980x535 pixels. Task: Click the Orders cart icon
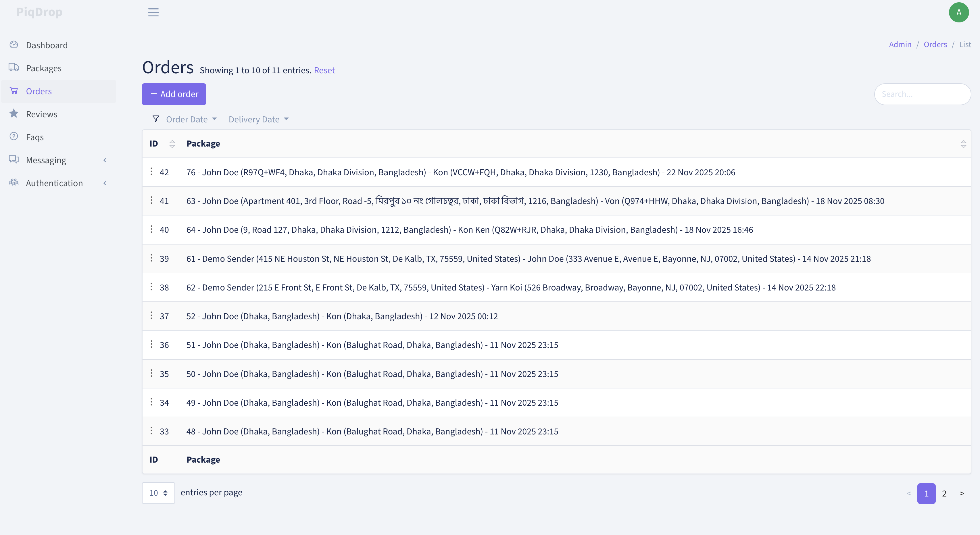(x=14, y=91)
